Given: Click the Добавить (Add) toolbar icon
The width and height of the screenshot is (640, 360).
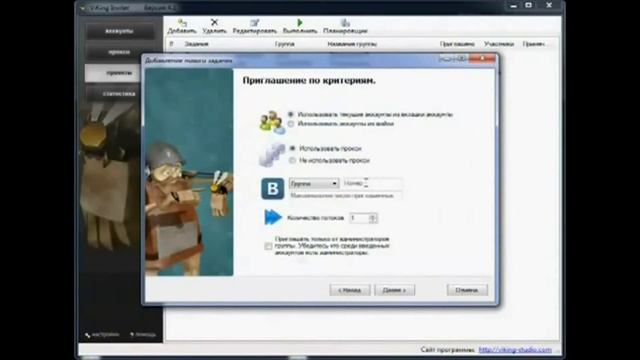Looking at the screenshot, I should (182, 22).
